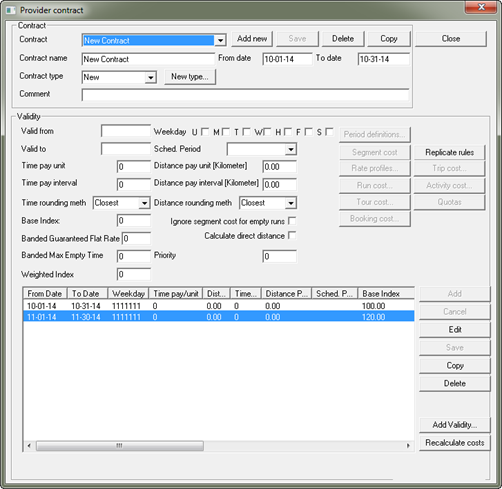
Task: Click the Time pay interval field
Action: click(134, 184)
